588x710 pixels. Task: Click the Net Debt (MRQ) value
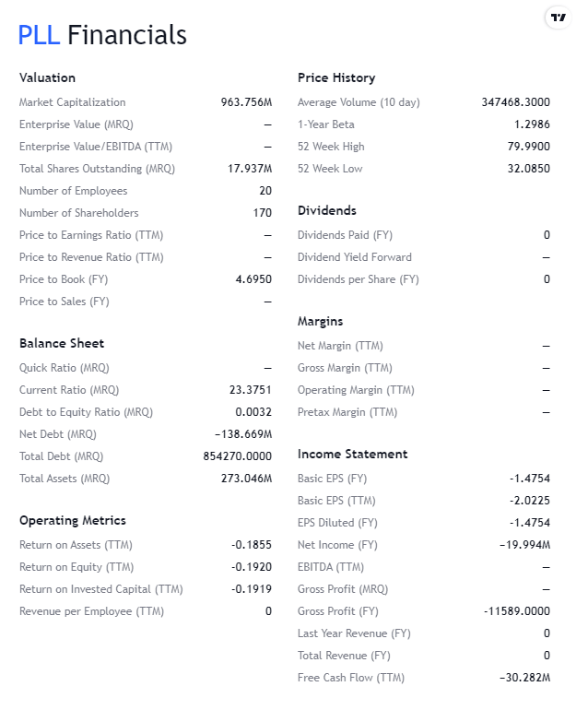click(242, 434)
